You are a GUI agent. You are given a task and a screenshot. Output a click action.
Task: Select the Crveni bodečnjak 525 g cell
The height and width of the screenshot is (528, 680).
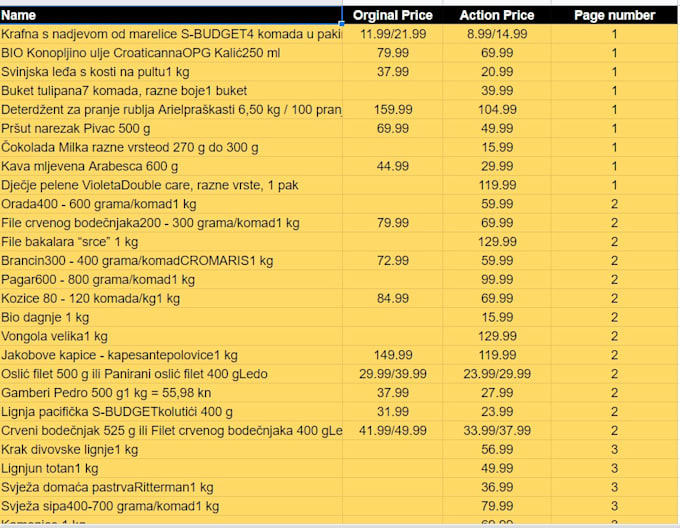click(171, 430)
